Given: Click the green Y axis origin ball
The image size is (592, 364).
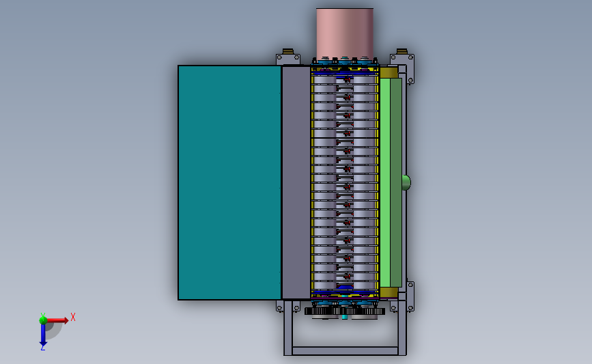Looking at the screenshot, I should pyautogui.click(x=43, y=320).
